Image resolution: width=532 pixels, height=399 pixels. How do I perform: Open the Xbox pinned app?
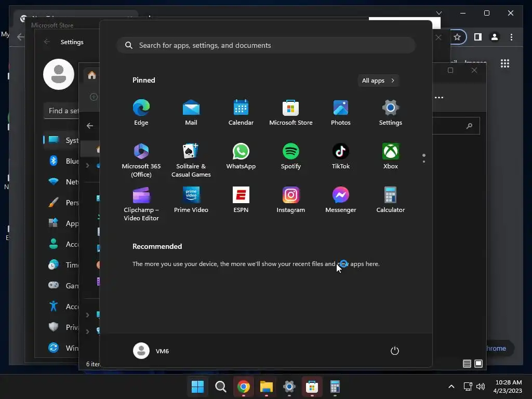391,156
